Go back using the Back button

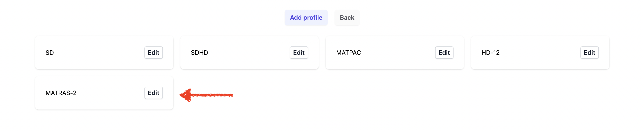347,18
